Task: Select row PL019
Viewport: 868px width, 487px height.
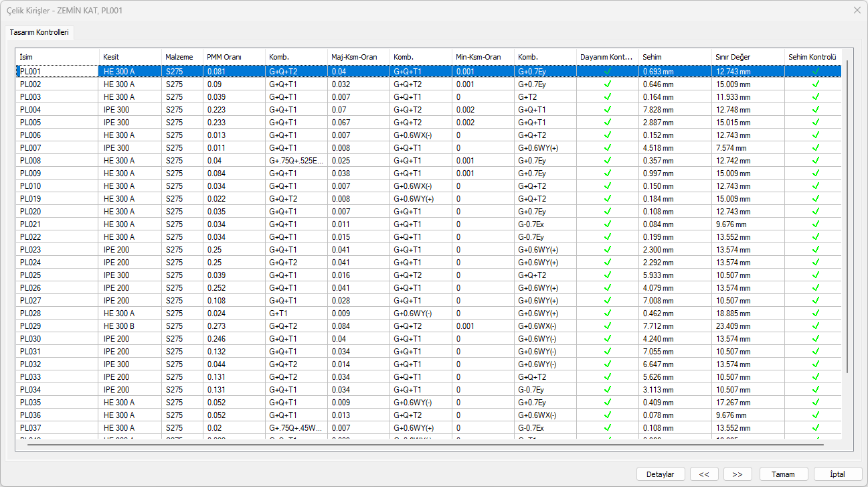Action: pyautogui.click(x=428, y=198)
